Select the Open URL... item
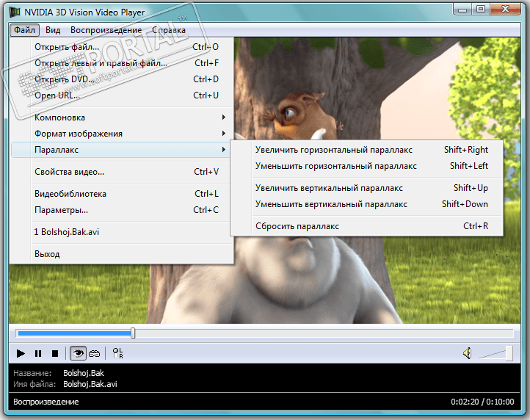 click(122, 95)
